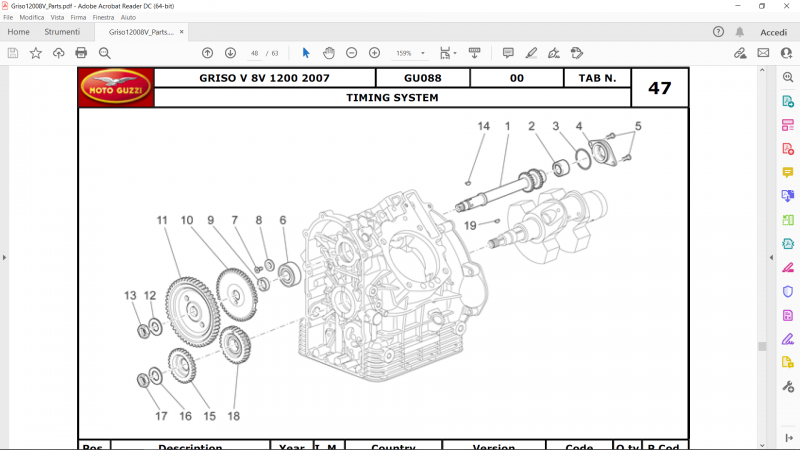Open the Modifica menu
The image size is (800, 450).
(32, 17)
